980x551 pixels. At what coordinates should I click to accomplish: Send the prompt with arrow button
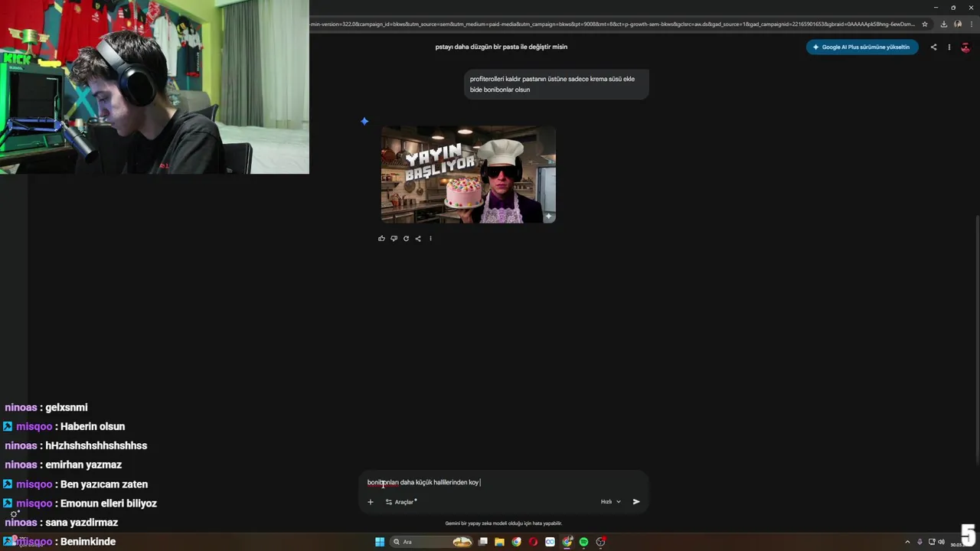point(636,502)
